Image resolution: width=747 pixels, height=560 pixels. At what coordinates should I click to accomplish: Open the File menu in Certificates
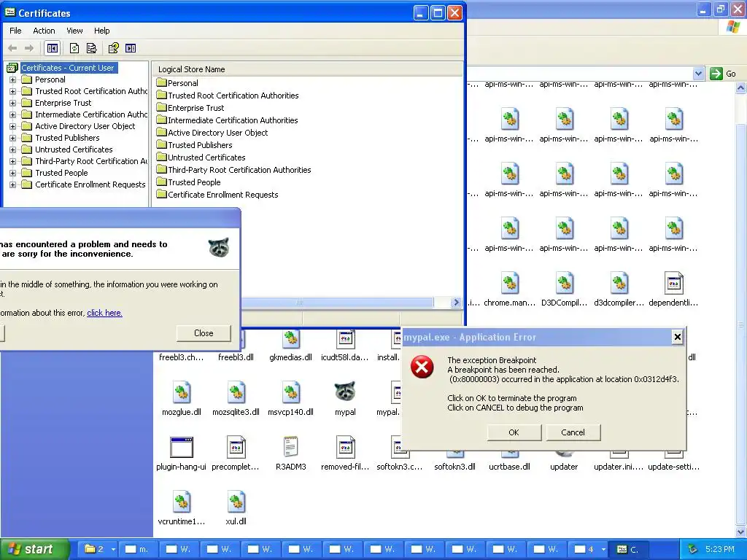click(x=15, y=31)
